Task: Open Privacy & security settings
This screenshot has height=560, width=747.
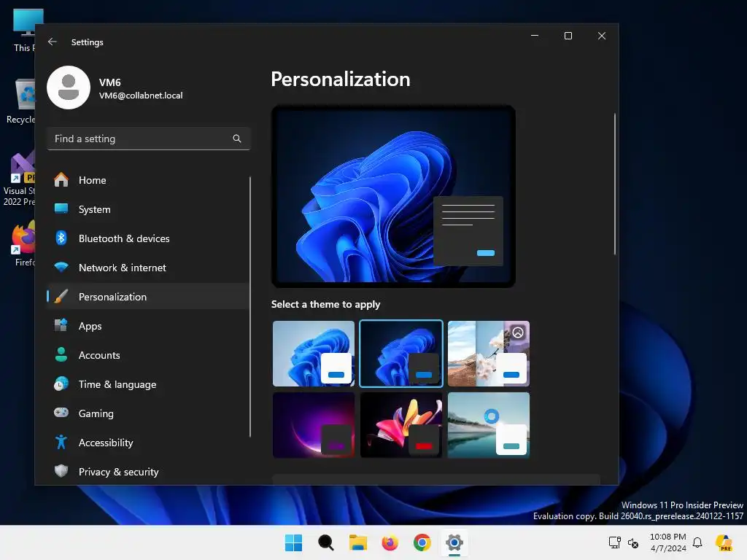Action: pos(148,472)
